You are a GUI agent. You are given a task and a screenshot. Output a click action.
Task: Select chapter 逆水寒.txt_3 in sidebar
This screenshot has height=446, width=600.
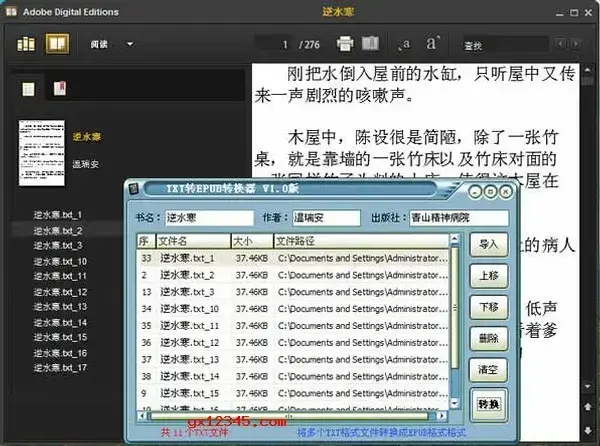[x=57, y=246]
